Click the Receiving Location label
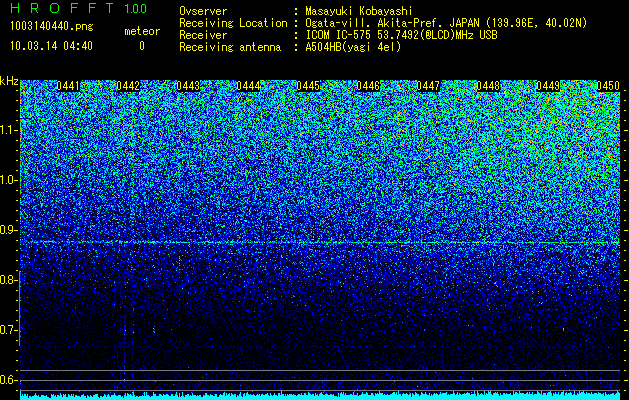The image size is (629, 400). 233,23
